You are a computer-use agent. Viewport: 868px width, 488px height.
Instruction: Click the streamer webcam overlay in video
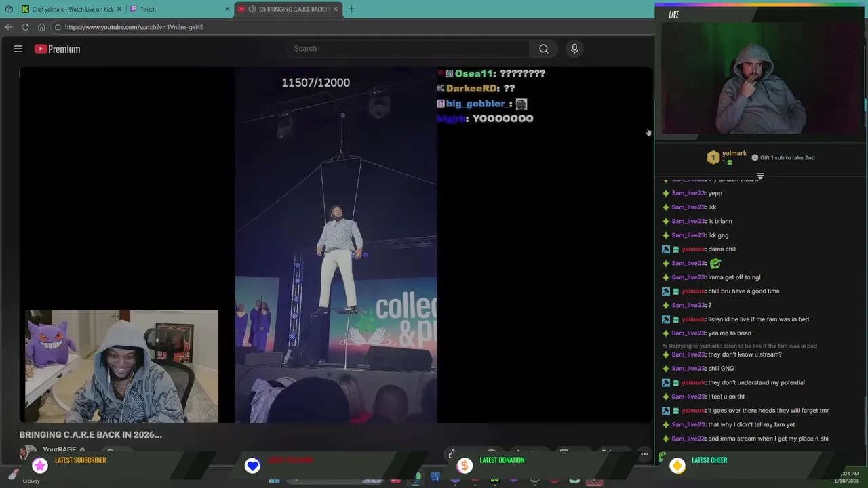point(122,367)
